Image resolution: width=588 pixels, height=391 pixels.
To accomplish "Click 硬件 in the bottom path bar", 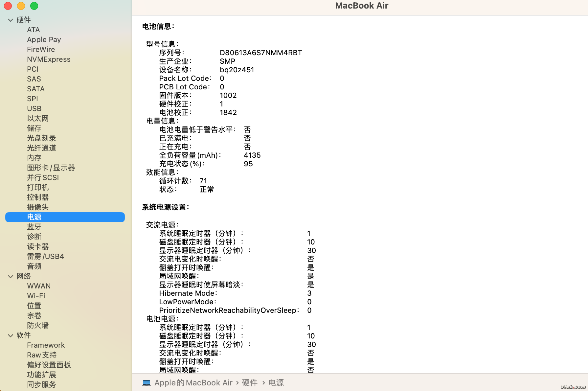I will pos(250,383).
